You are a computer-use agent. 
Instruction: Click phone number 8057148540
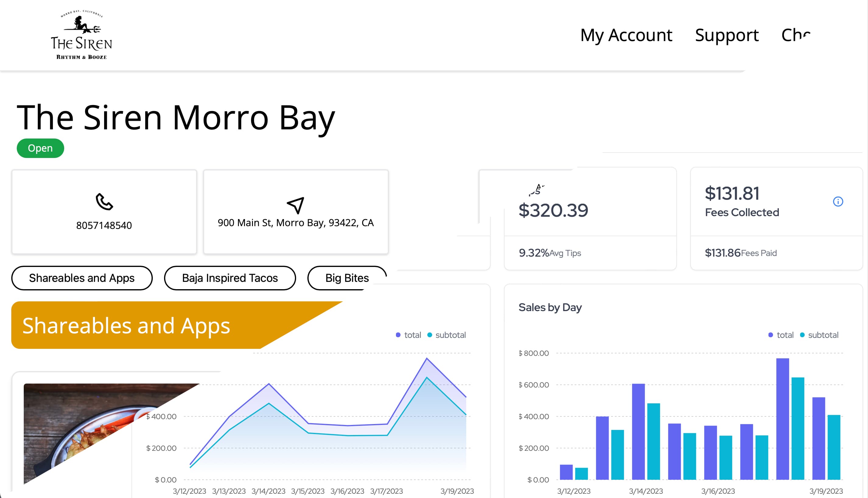tap(104, 225)
